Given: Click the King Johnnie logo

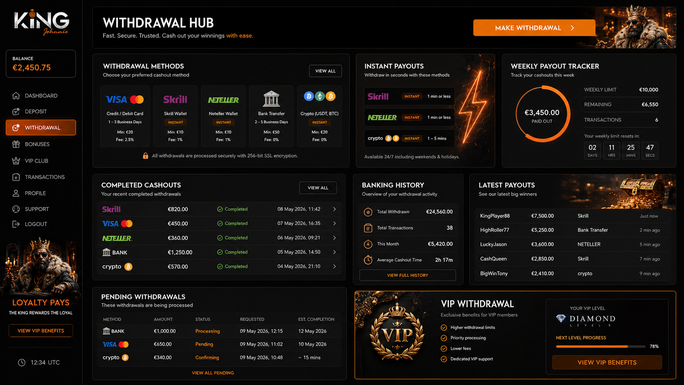Looking at the screenshot, I should tap(41, 23).
